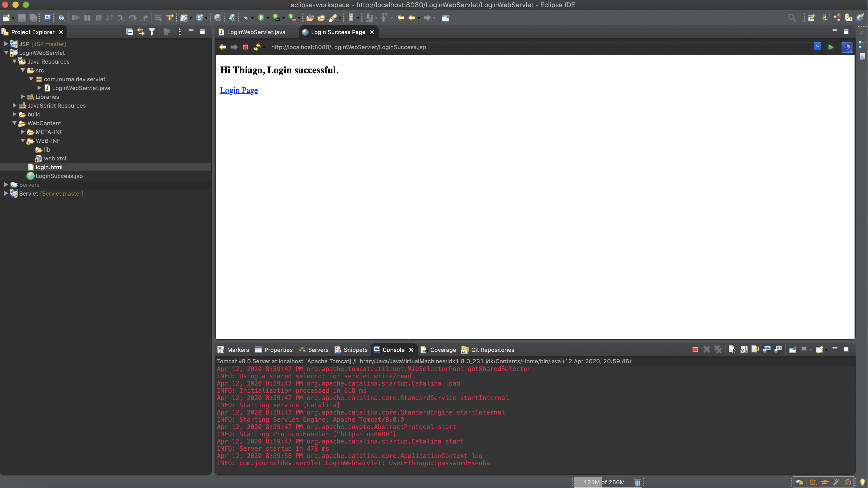Switch to the LoginWebServlet.java editor tab

256,32
